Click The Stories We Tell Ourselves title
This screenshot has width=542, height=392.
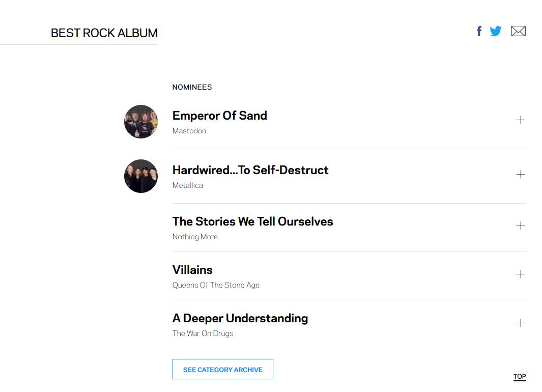pos(252,221)
